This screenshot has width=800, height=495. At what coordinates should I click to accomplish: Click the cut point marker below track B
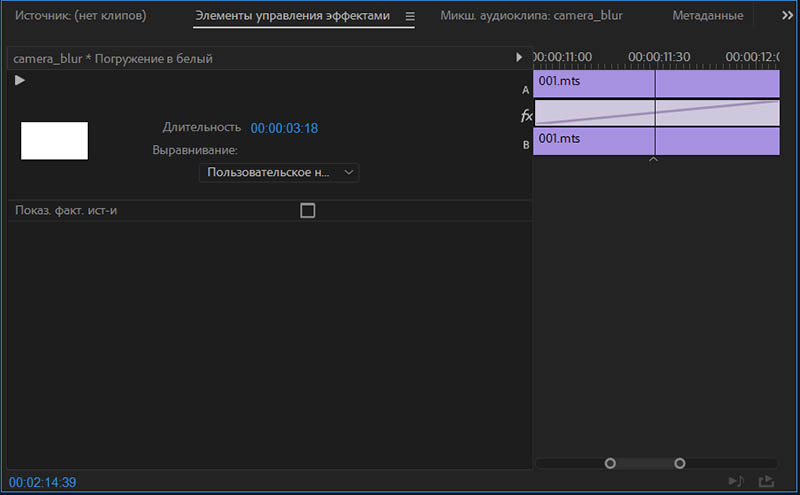pos(654,160)
